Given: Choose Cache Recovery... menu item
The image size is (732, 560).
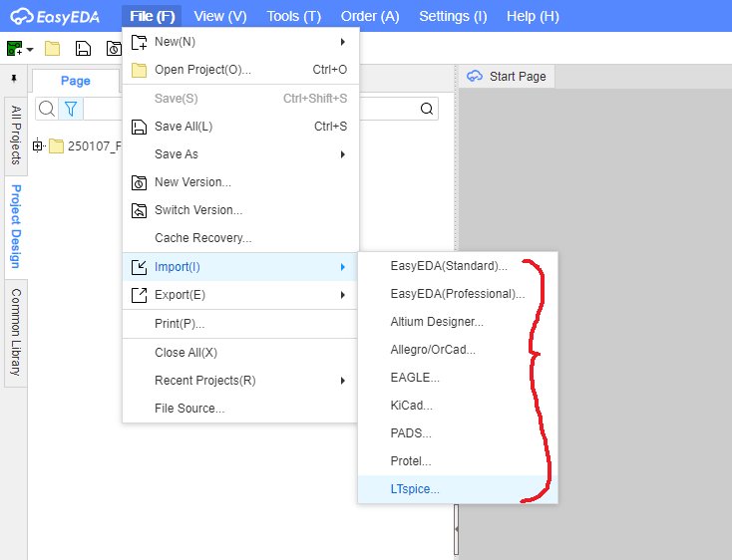Looking at the screenshot, I should click(x=240, y=238).
